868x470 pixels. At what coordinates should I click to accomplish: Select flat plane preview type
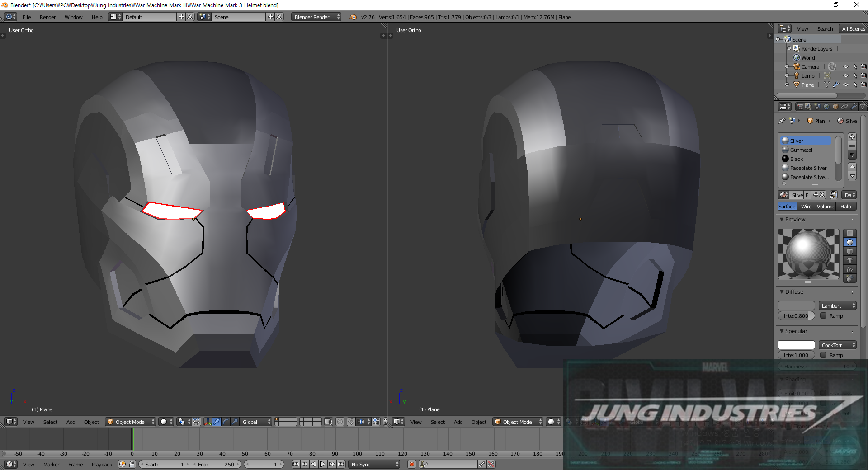850,233
